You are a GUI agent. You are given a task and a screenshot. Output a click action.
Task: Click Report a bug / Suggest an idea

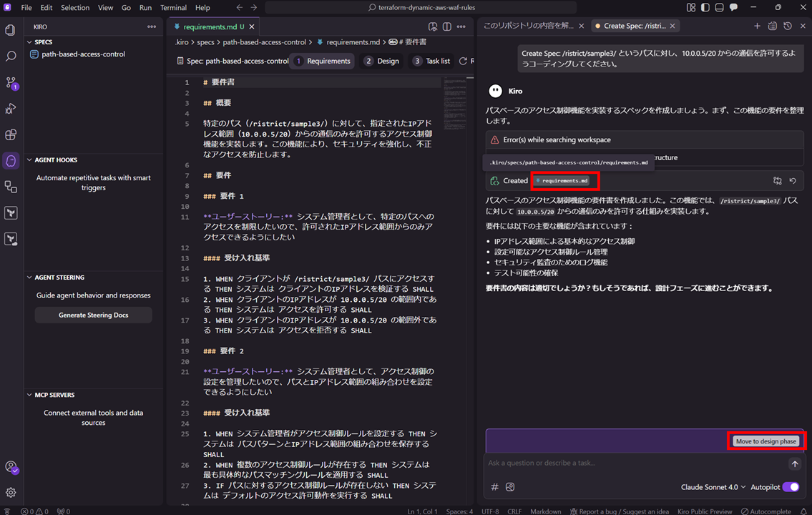[x=619, y=511]
